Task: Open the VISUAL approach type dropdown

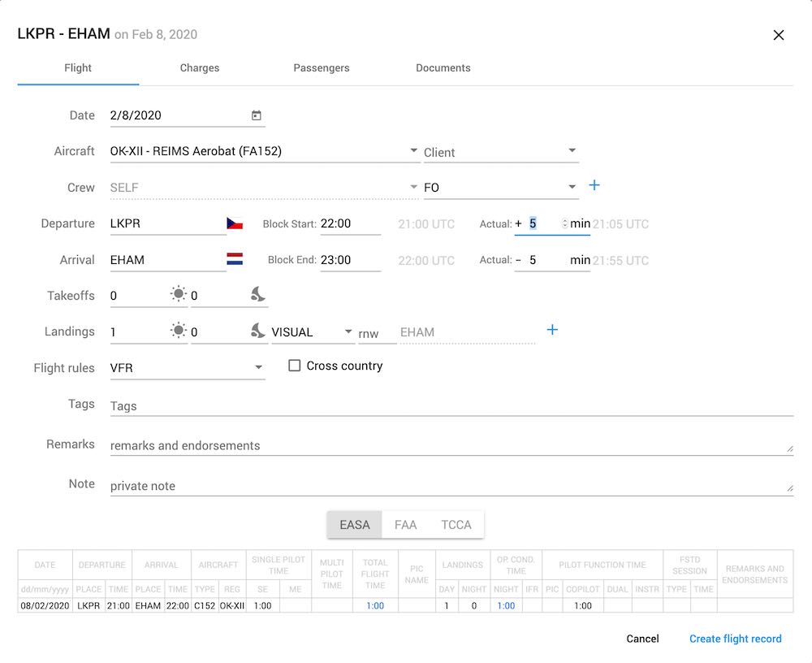Action: click(348, 331)
